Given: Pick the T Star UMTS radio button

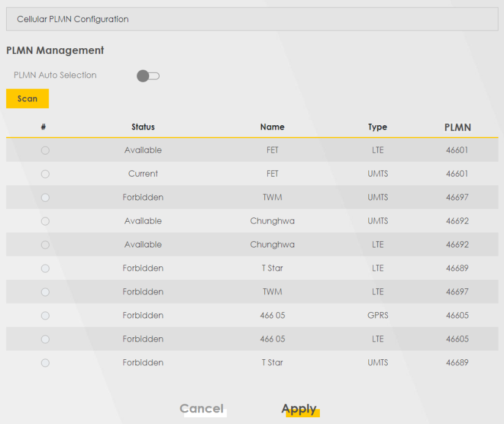Looking at the screenshot, I should tap(45, 363).
